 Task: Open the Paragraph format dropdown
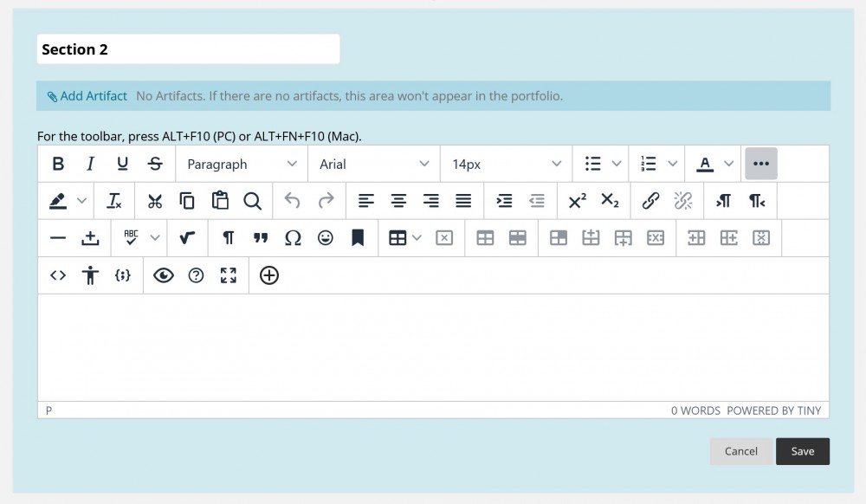[242, 164]
